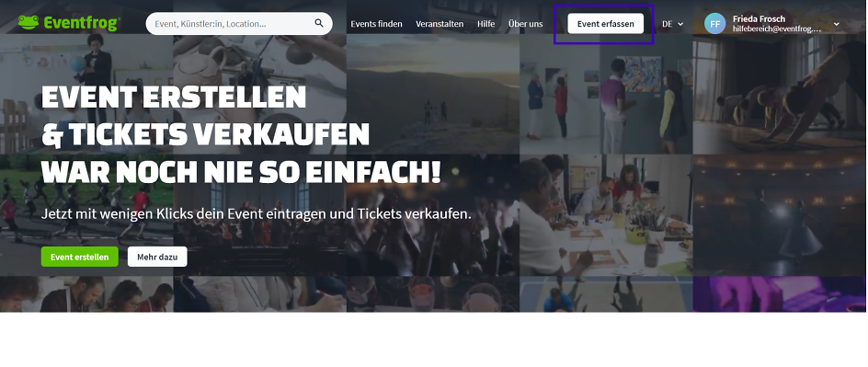Click the mountain sunset hikers image
This screenshot has height=367, width=868.
pyautogui.click(x=433, y=94)
